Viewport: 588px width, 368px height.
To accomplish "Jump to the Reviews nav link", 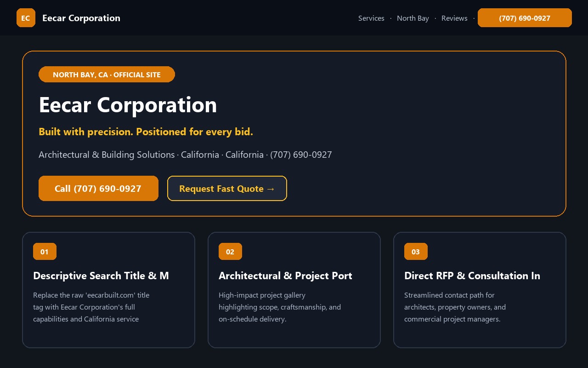I will tap(454, 18).
